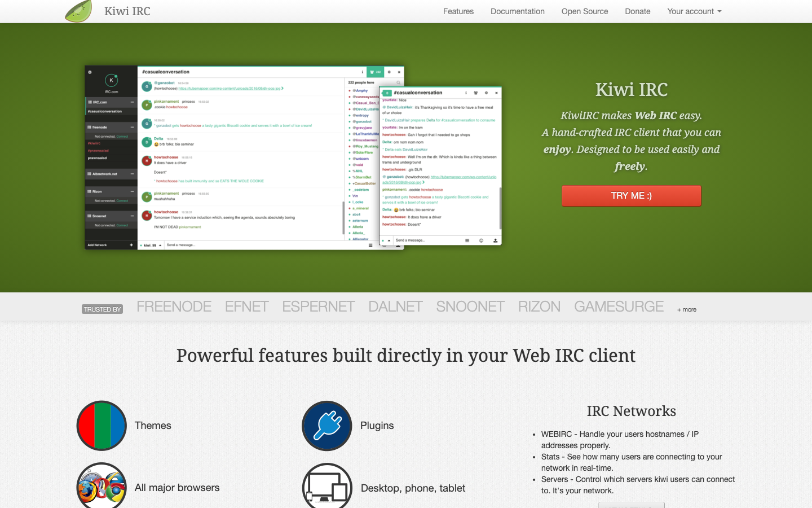Click the TRUSTED BY label badge
The height and width of the screenshot is (508, 812).
[102, 309]
